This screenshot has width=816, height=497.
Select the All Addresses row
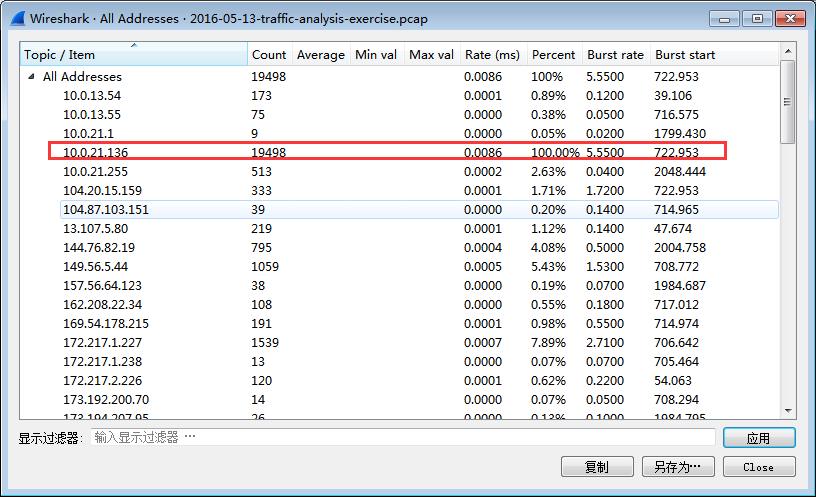[x=399, y=77]
